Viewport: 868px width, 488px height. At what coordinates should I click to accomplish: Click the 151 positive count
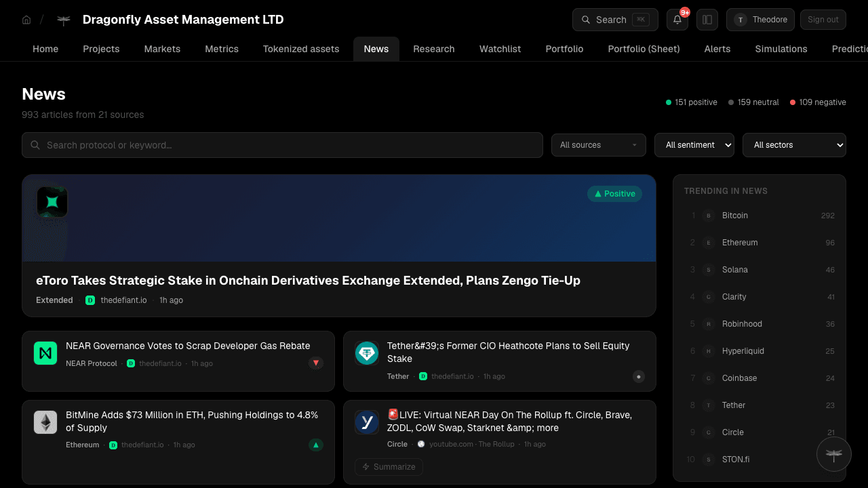[x=692, y=102]
